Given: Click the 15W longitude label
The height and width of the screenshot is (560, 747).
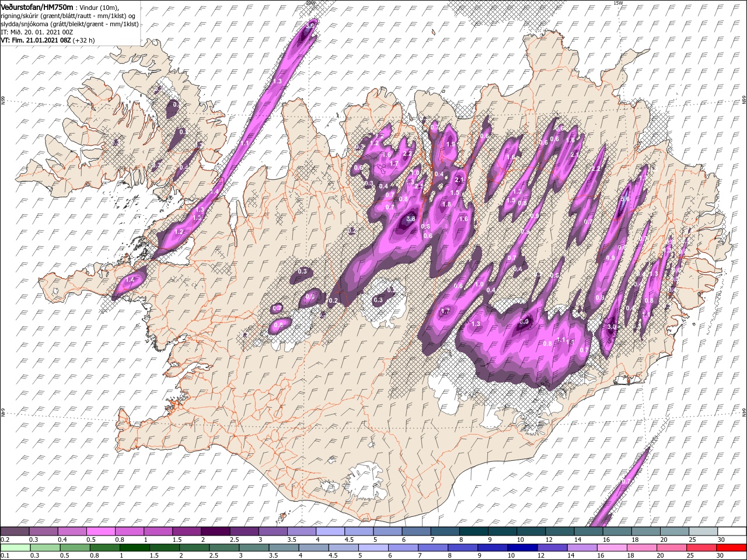Looking at the screenshot, I should click(618, 3).
